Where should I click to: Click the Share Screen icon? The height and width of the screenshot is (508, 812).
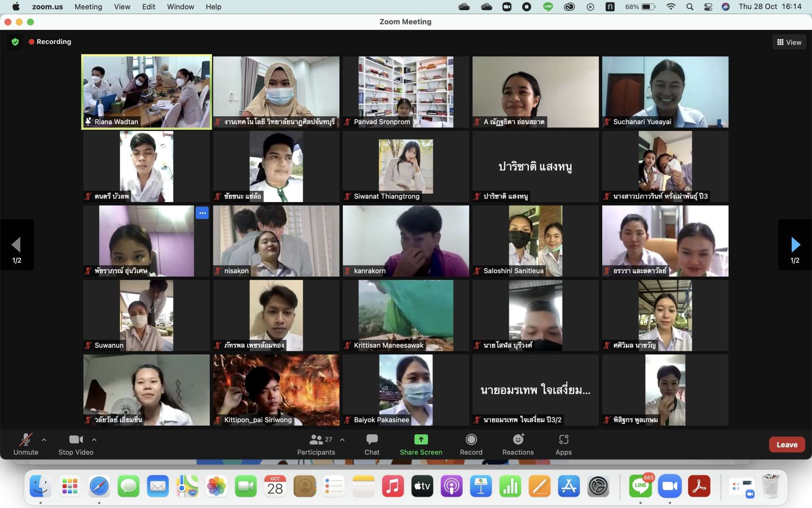pos(421,439)
